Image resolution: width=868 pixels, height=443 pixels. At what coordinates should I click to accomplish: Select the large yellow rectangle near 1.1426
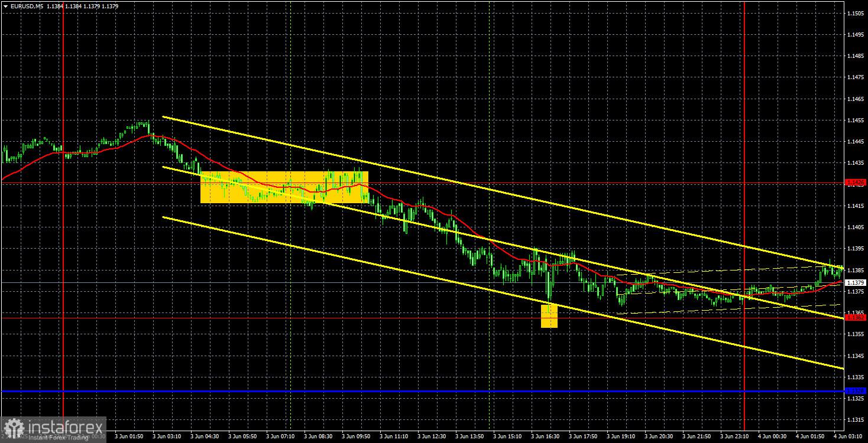[x=284, y=187]
